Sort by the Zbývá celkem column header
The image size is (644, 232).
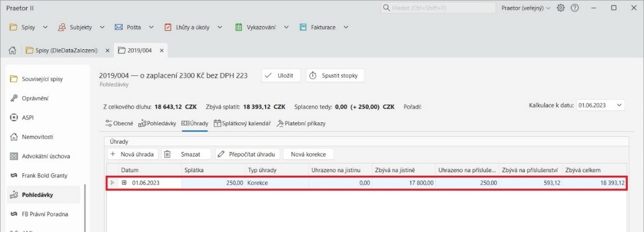(x=595, y=170)
